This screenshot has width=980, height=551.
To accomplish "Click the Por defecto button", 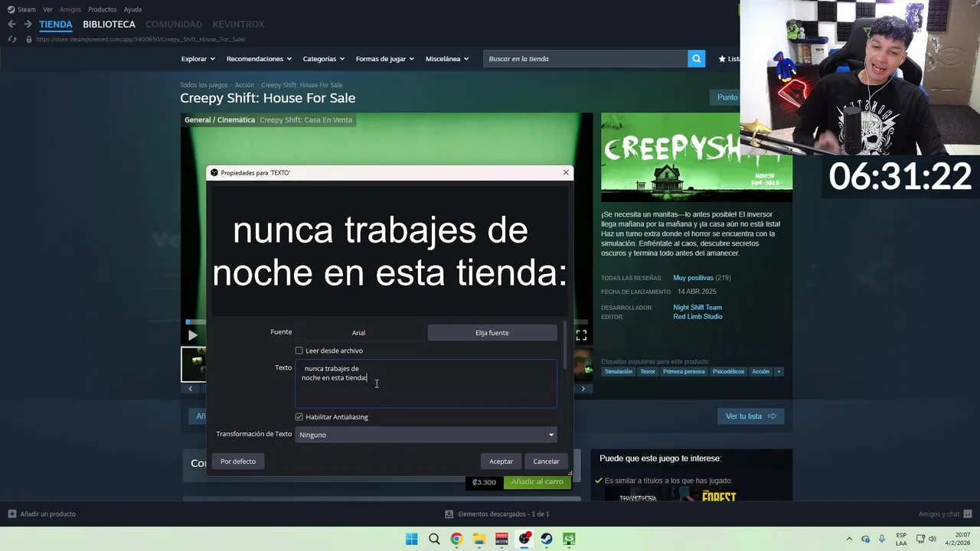I will (238, 461).
